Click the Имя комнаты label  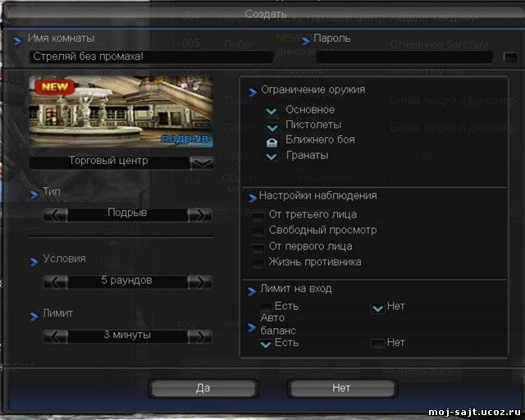61,39
